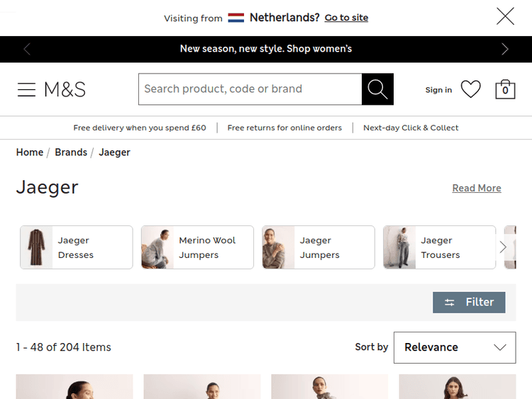This screenshot has width=532, height=399.
Task: Dismiss the Netherlands visiting banner
Action: point(505,16)
